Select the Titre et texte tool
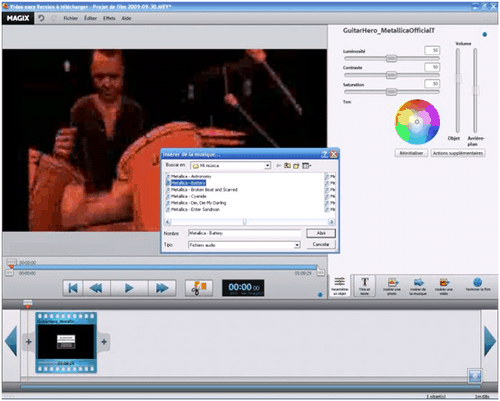The height and width of the screenshot is (401, 500). (365, 286)
